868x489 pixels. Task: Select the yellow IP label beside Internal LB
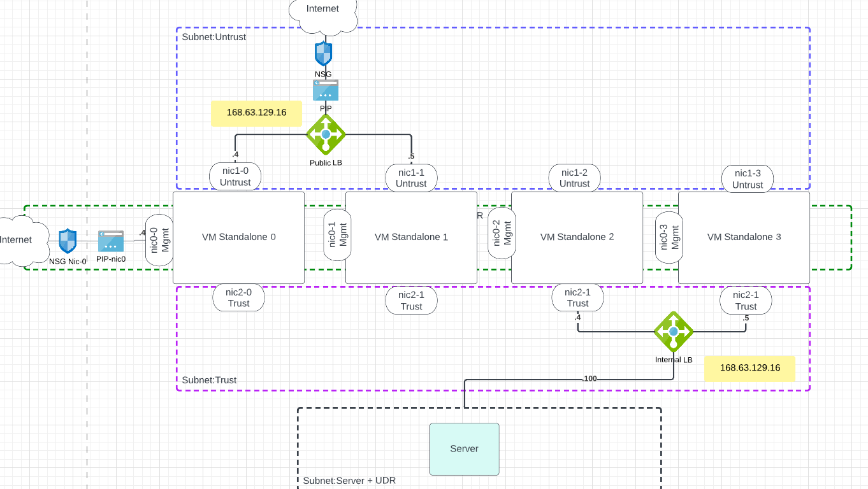pos(750,368)
